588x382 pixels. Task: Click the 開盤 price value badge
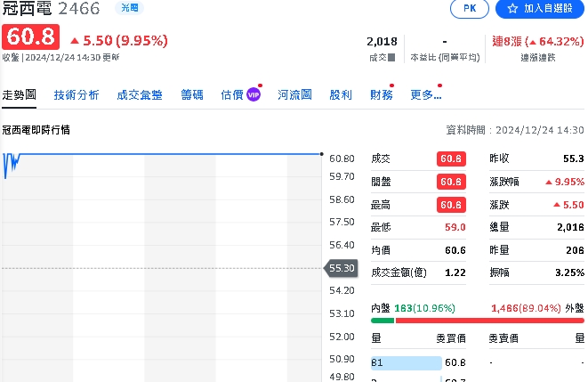coord(451,182)
